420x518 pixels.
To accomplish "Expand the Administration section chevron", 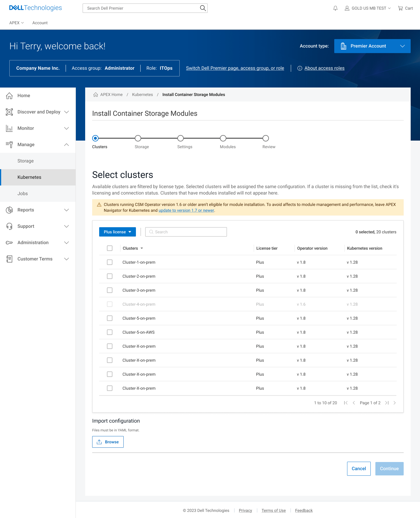I will point(66,243).
